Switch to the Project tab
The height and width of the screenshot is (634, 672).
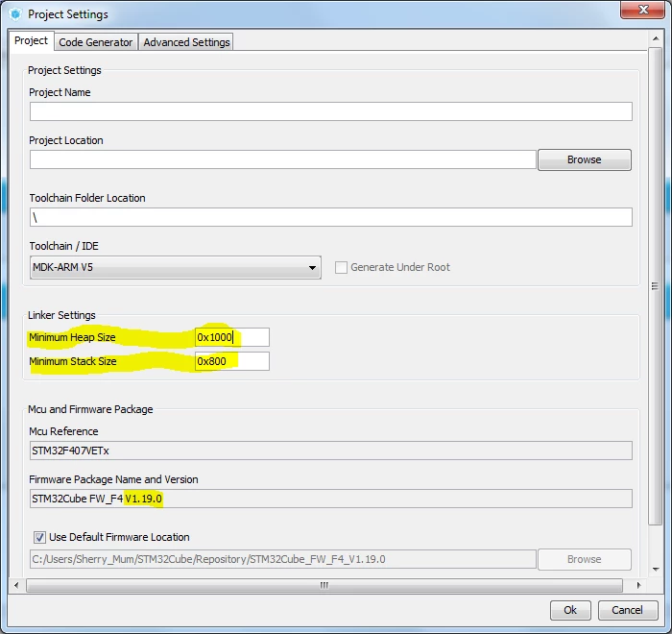[x=32, y=40]
